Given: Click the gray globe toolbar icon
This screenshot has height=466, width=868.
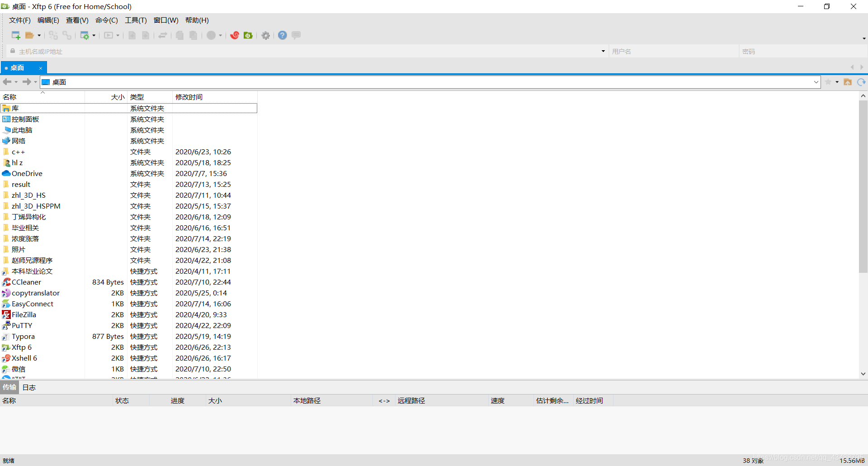Looking at the screenshot, I should [211, 35].
